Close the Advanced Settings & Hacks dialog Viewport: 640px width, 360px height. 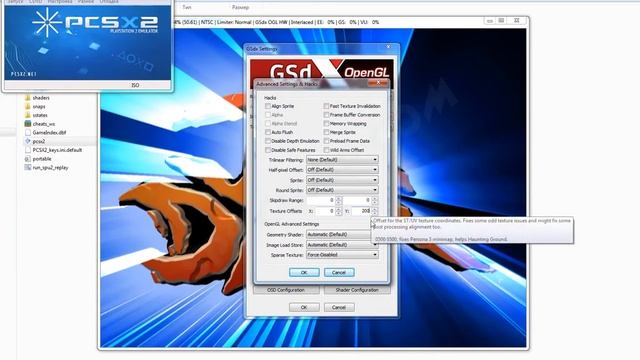(378, 83)
